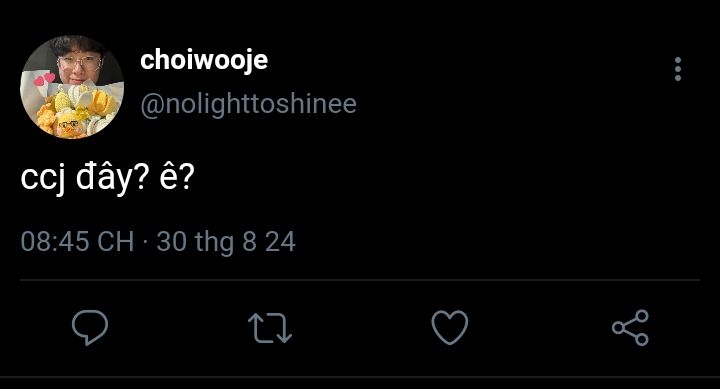Like the tweet with the heart icon

tap(450, 327)
